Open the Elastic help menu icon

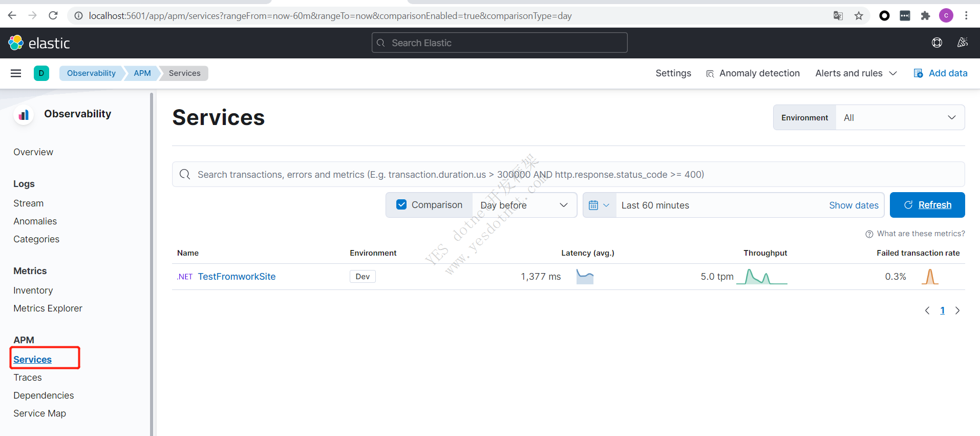[x=937, y=43]
